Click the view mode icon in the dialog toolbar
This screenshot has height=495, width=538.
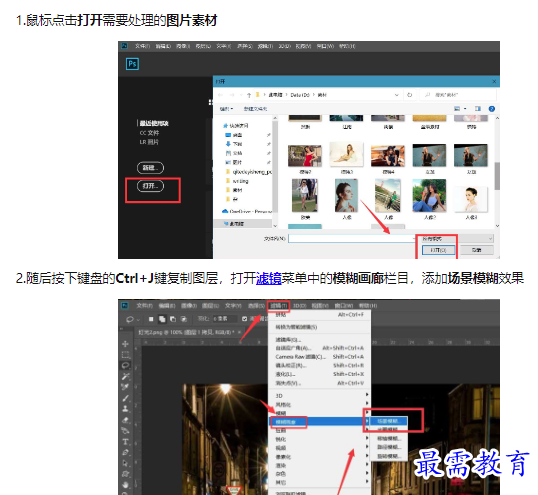coord(457,109)
